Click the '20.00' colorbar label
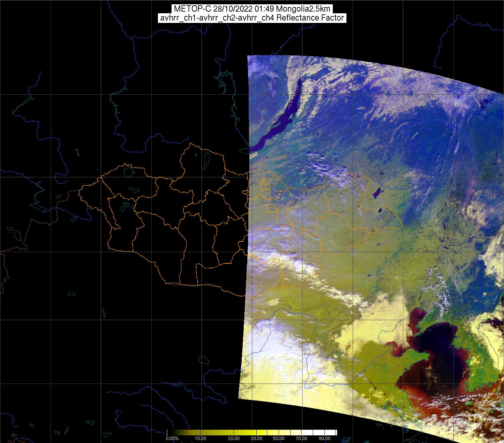This screenshot has height=443, width=504. coord(234,439)
